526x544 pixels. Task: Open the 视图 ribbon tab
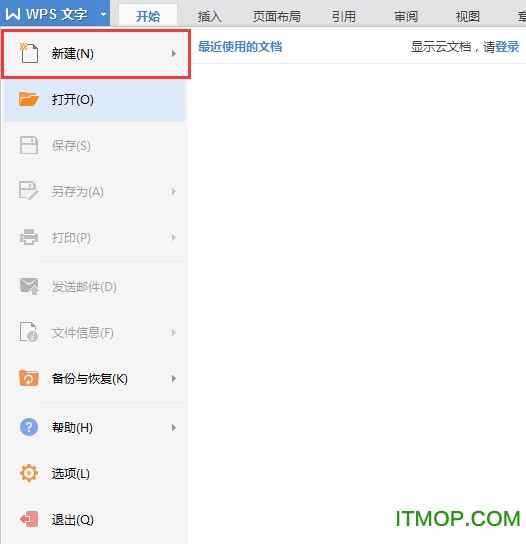[x=468, y=16]
